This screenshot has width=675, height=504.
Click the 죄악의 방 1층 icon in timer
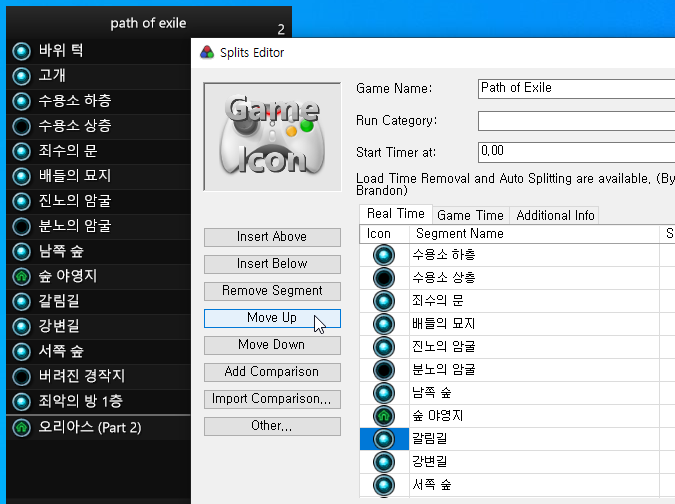point(22,402)
